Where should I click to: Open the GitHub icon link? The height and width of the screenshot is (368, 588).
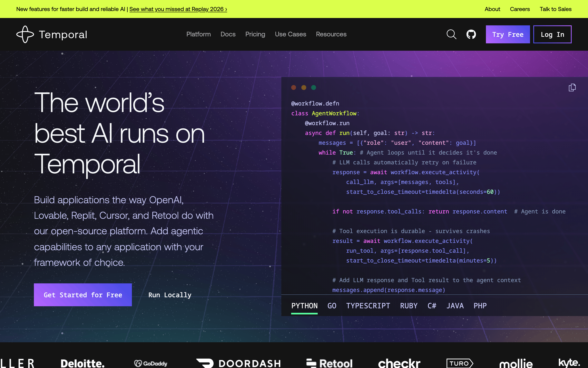[x=471, y=34]
